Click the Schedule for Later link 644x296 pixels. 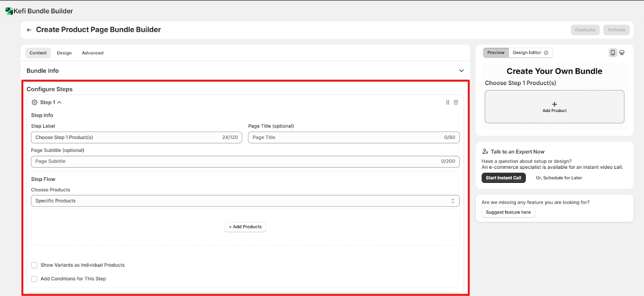[559, 178]
